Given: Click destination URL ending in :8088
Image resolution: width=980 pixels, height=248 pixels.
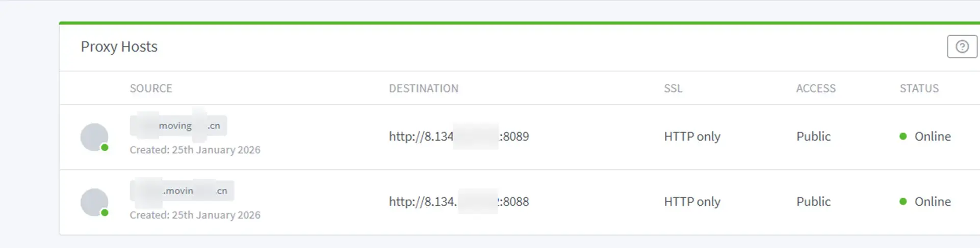Looking at the screenshot, I should 458,202.
